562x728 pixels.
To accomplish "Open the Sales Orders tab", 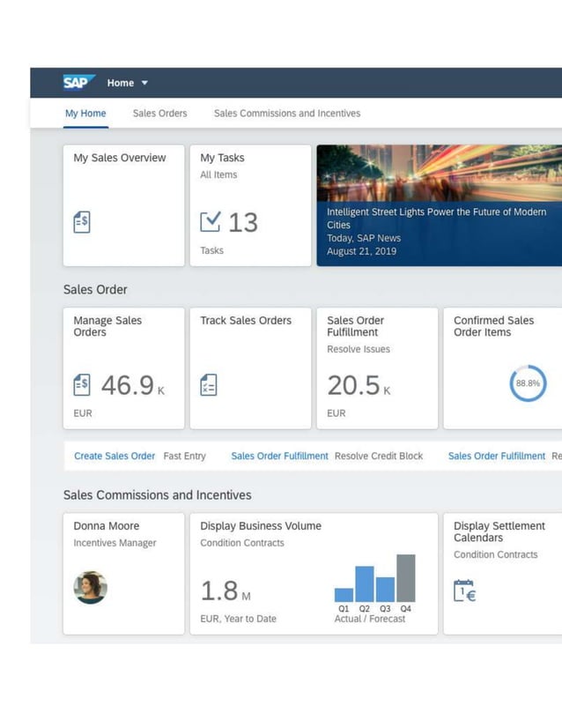I will [159, 114].
